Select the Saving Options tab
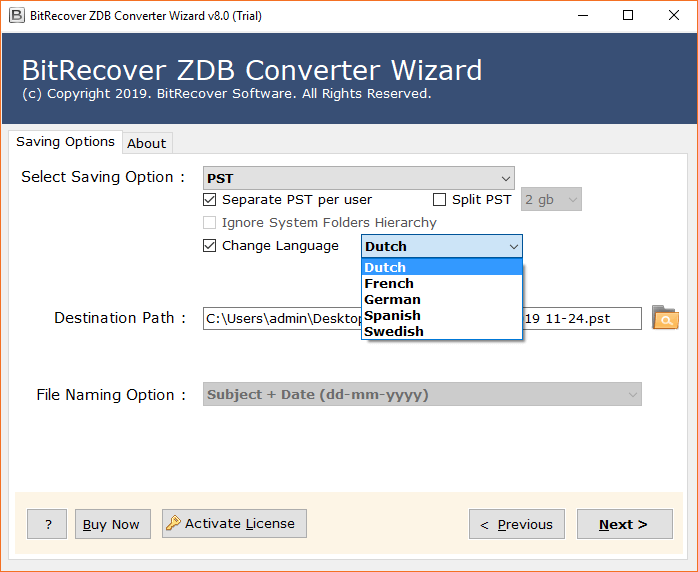 pos(65,142)
